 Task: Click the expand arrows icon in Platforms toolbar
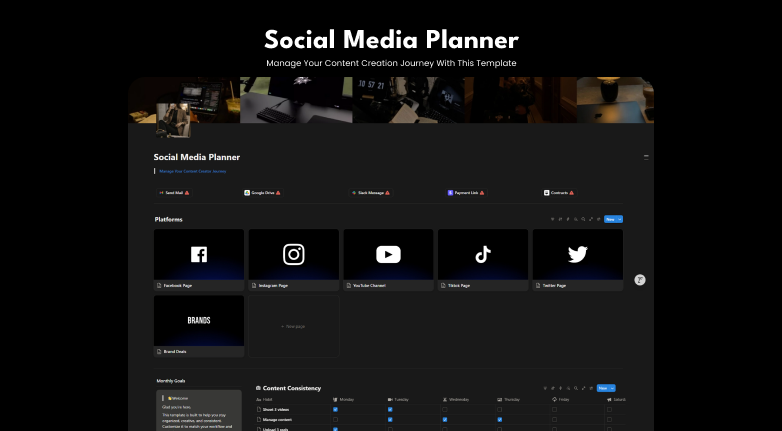point(591,219)
